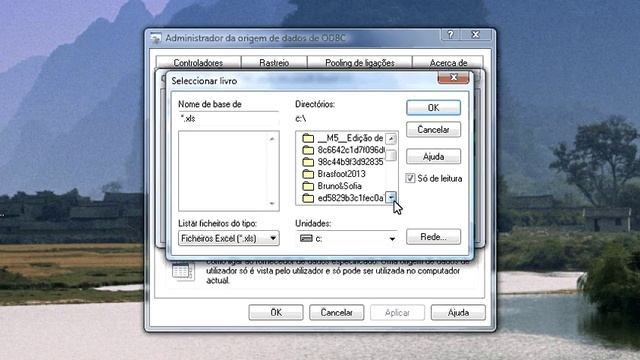
Task: Click file list scroll-down arrow
Action: click(x=272, y=203)
